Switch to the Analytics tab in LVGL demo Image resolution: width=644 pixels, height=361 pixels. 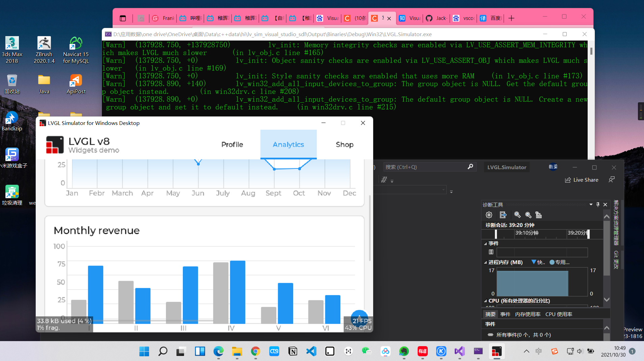[288, 145]
